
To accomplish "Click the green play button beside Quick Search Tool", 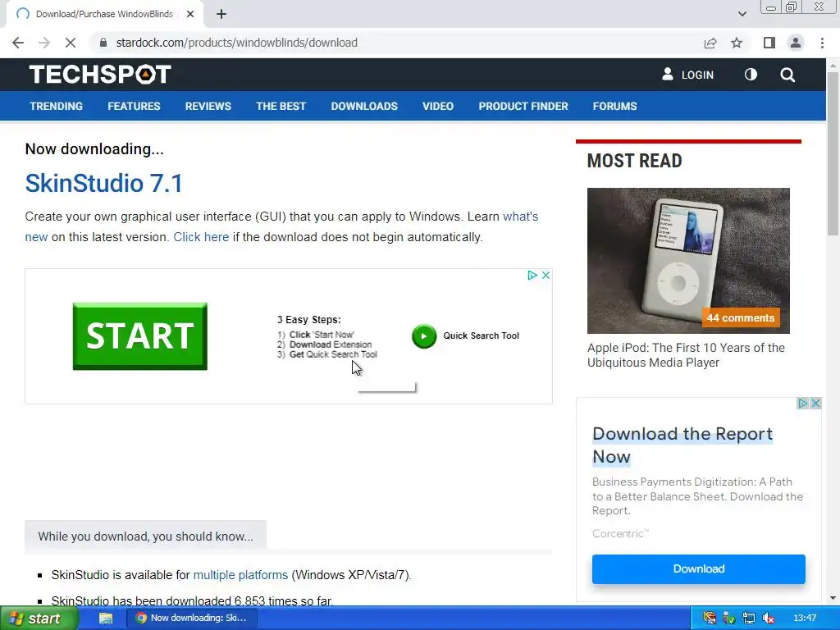I will tap(424, 336).
